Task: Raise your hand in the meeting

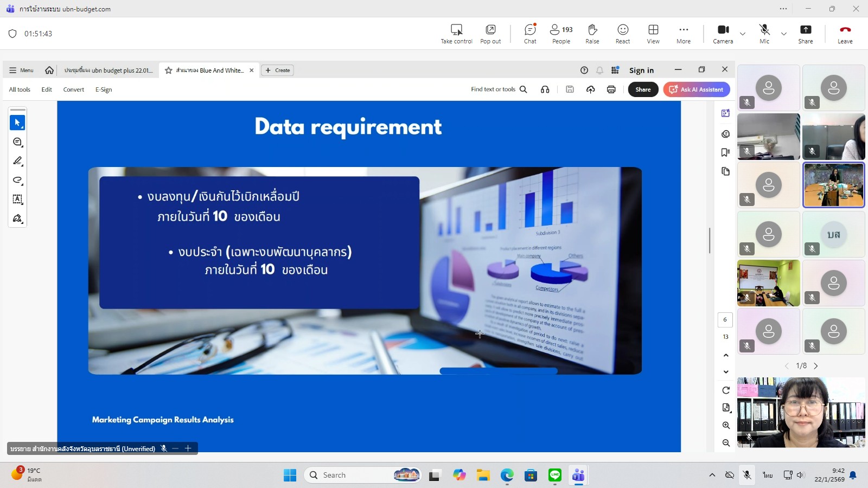Action: click(592, 34)
